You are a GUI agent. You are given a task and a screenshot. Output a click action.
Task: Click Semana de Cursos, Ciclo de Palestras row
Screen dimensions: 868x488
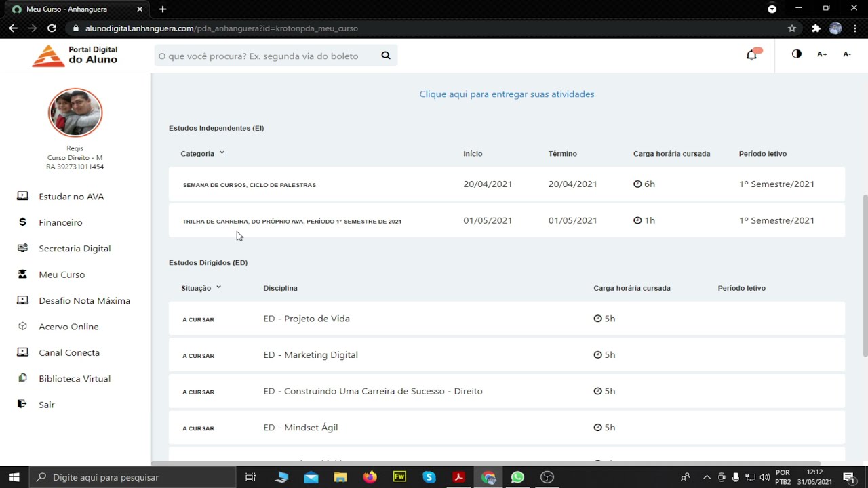point(507,184)
